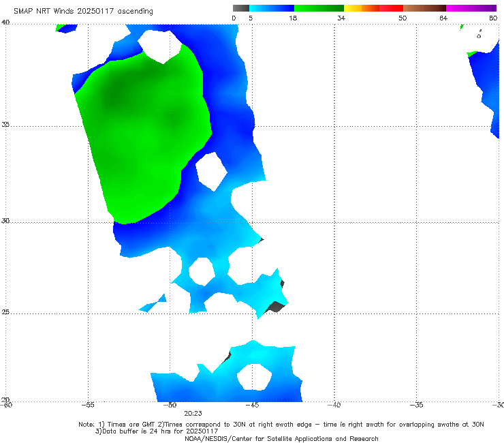This screenshot has height=443, width=504.
Task: Click the gray segment of the color bar
Action: (x=240, y=8)
